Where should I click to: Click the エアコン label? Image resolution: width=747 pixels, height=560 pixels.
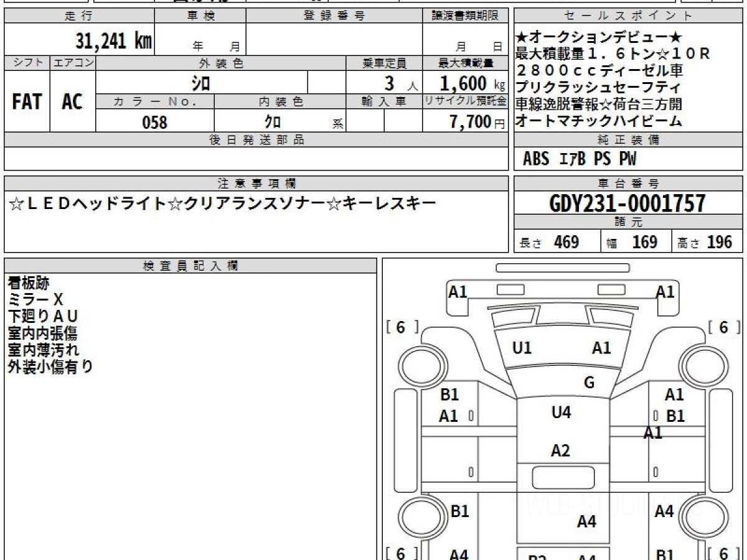[73, 63]
